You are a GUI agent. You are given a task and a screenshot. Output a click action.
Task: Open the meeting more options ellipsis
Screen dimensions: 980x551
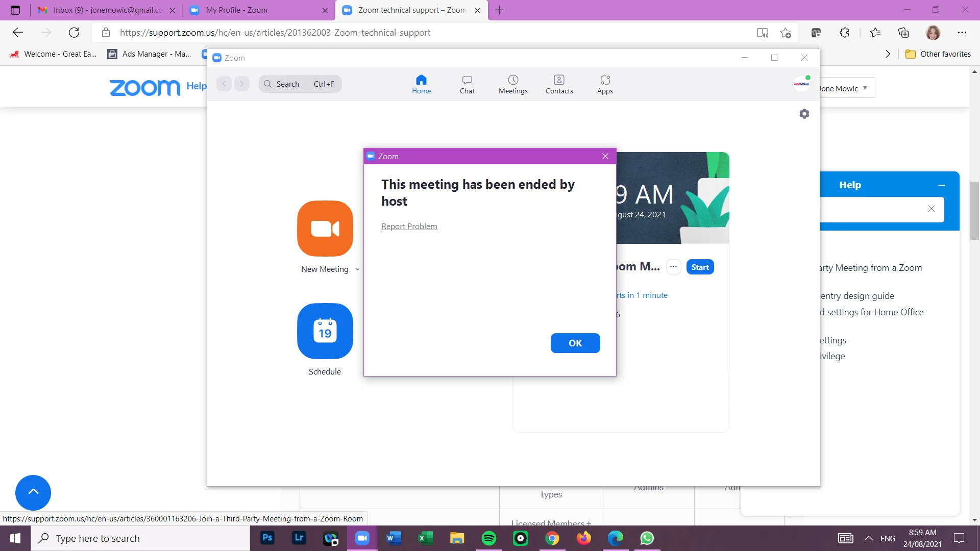coord(673,267)
